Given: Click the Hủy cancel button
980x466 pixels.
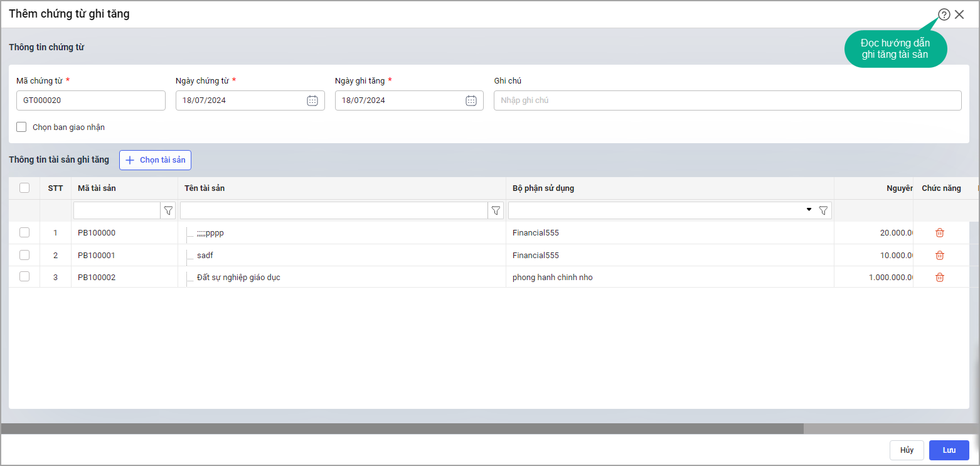Looking at the screenshot, I should [907, 450].
